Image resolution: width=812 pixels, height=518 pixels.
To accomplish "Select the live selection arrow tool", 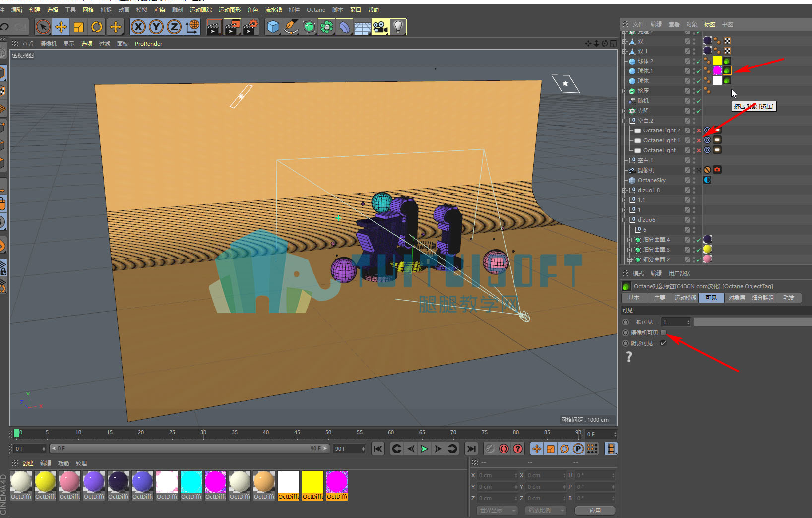I will point(43,27).
